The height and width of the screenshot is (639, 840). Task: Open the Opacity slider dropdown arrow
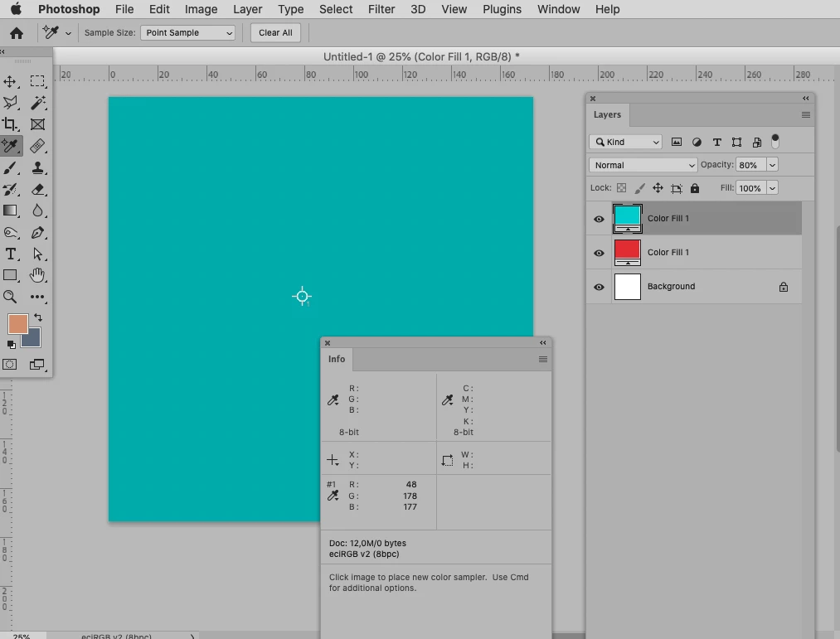pyautogui.click(x=773, y=165)
